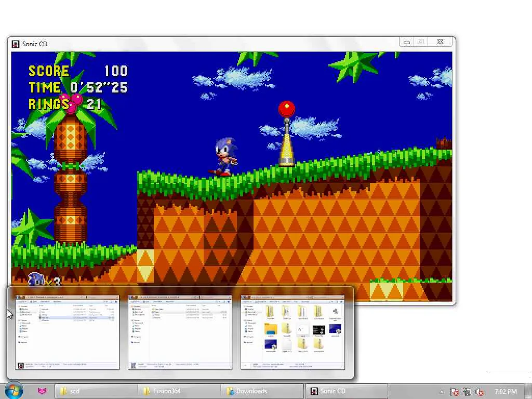Open the muted volume speaker tray icon
This screenshot has height=399, width=532.
coord(480,392)
